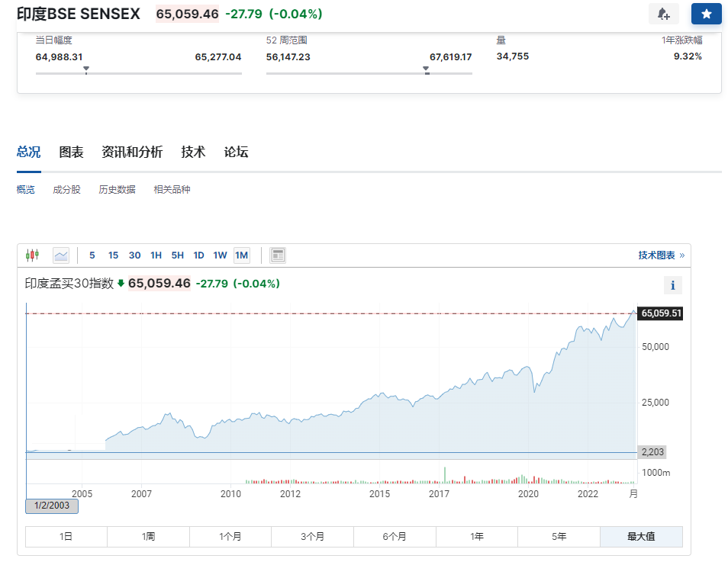Viewport: 728px width, 578px height.
Task: Switch to the 图表 tab
Action: coord(71,152)
